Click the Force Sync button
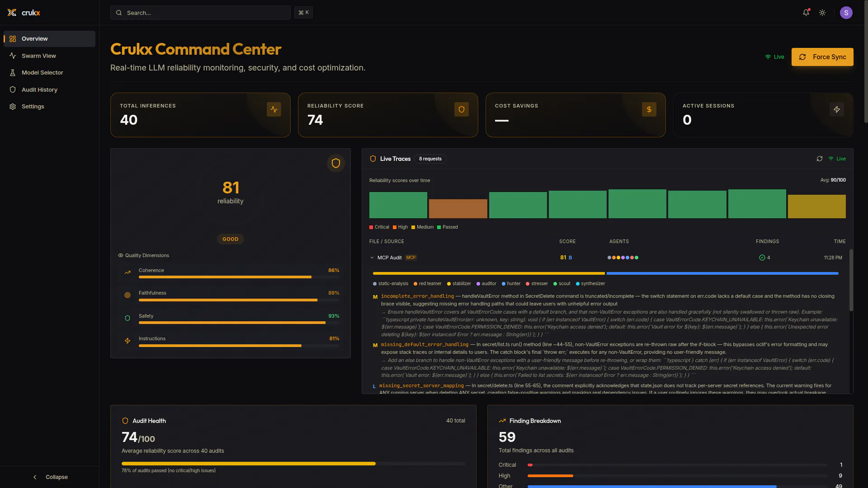 click(x=822, y=57)
